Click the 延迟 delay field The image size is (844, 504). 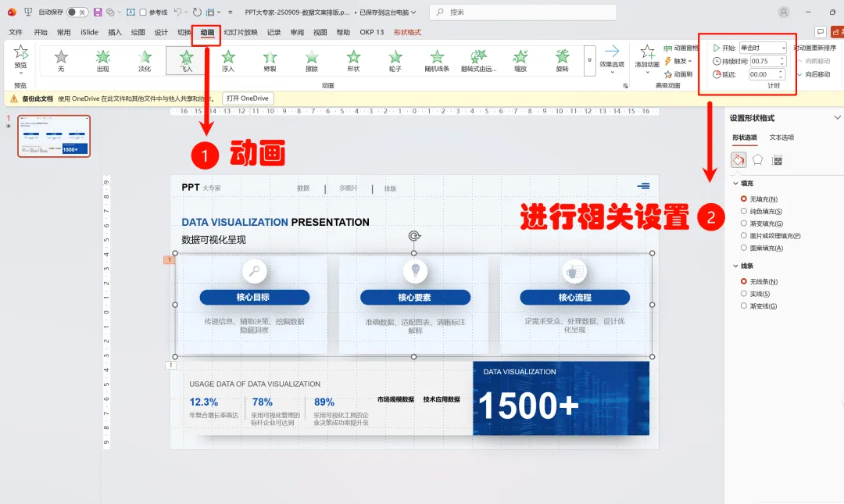tap(767, 74)
